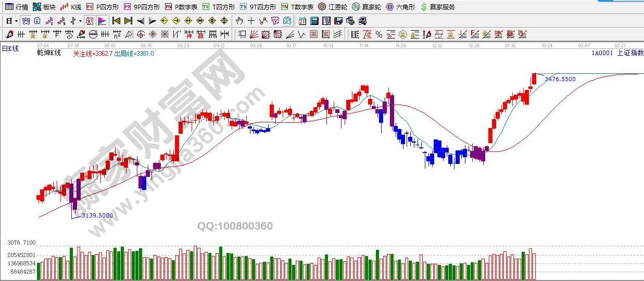Toggle the flag indicator button in toolbar

click(102, 21)
